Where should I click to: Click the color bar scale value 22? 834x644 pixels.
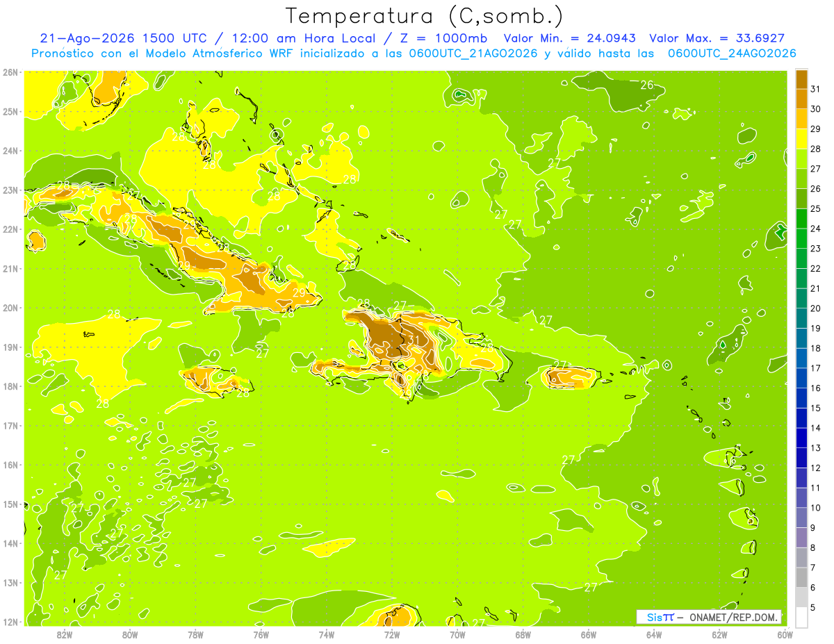click(816, 268)
